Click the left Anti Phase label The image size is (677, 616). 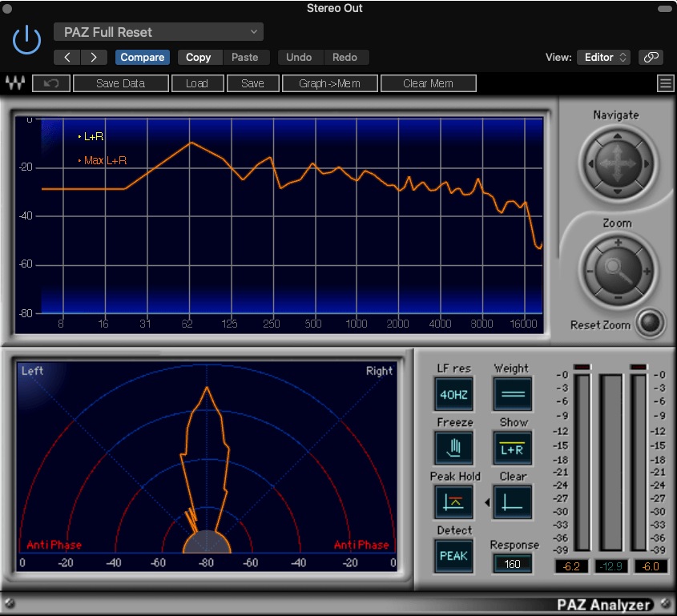54,545
